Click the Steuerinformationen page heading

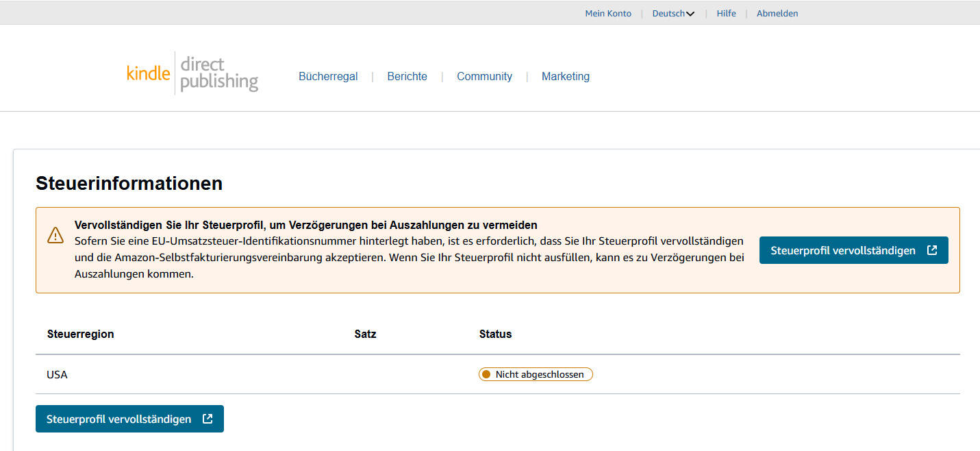129,183
